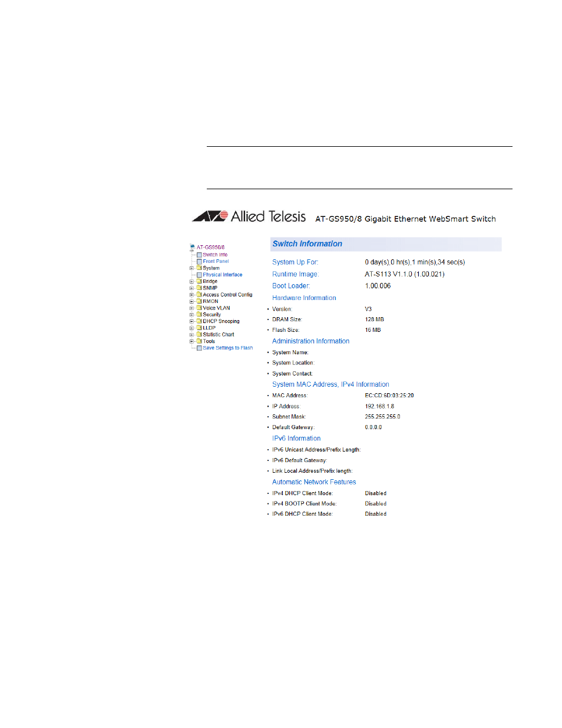Click the IP Address value 192.168.1.8

379,406
